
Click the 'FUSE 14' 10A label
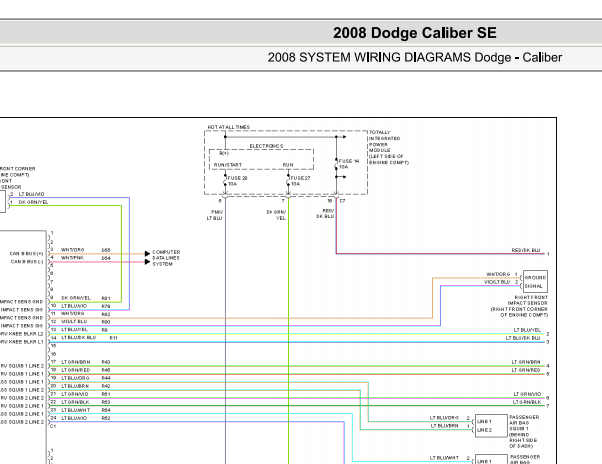click(349, 164)
